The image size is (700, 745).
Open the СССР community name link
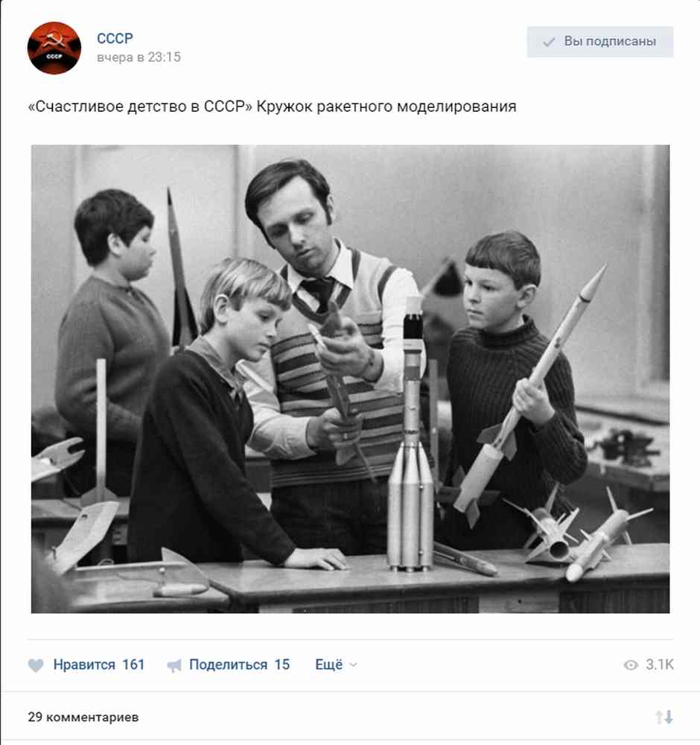tap(115, 38)
